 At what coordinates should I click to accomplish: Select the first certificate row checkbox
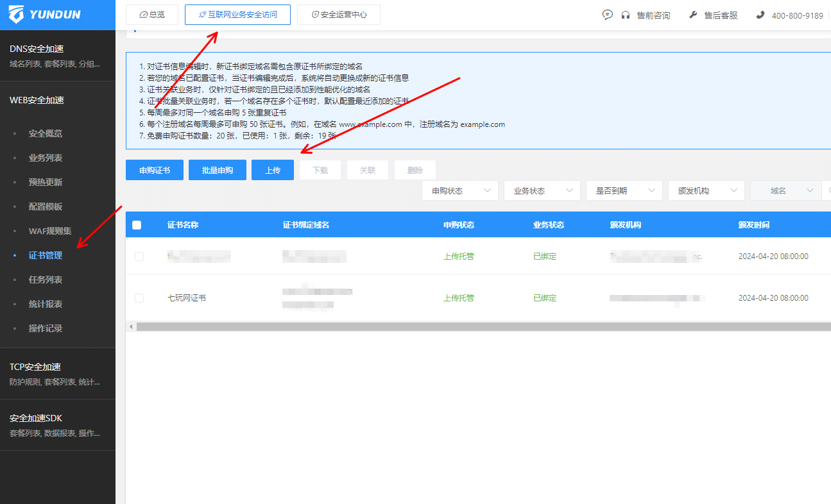click(139, 256)
